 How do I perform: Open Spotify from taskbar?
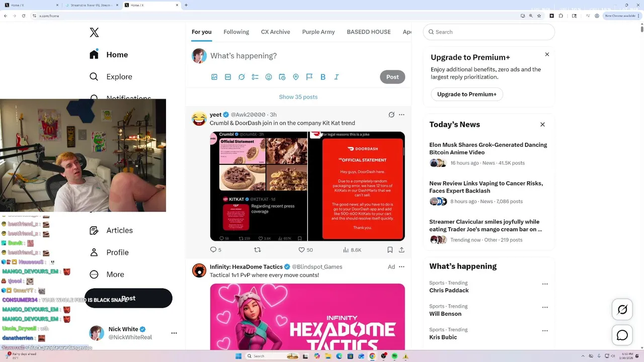pyautogui.click(x=394, y=356)
